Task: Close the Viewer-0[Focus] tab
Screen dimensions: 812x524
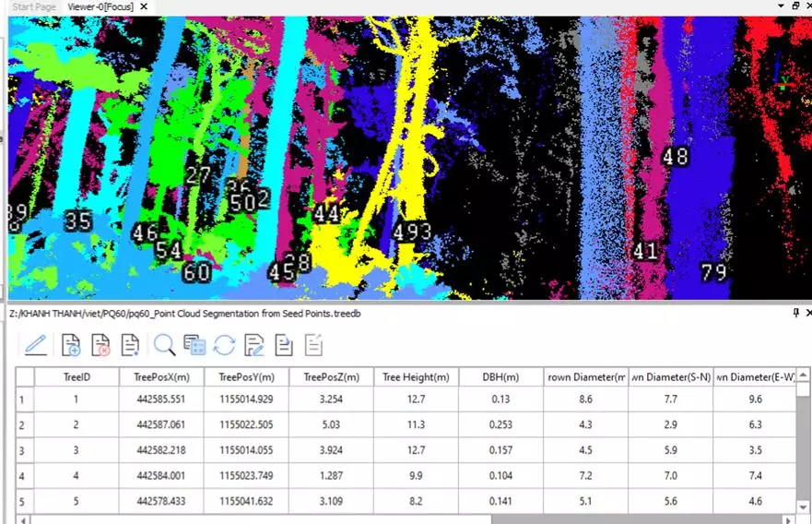Action: (144, 6)
